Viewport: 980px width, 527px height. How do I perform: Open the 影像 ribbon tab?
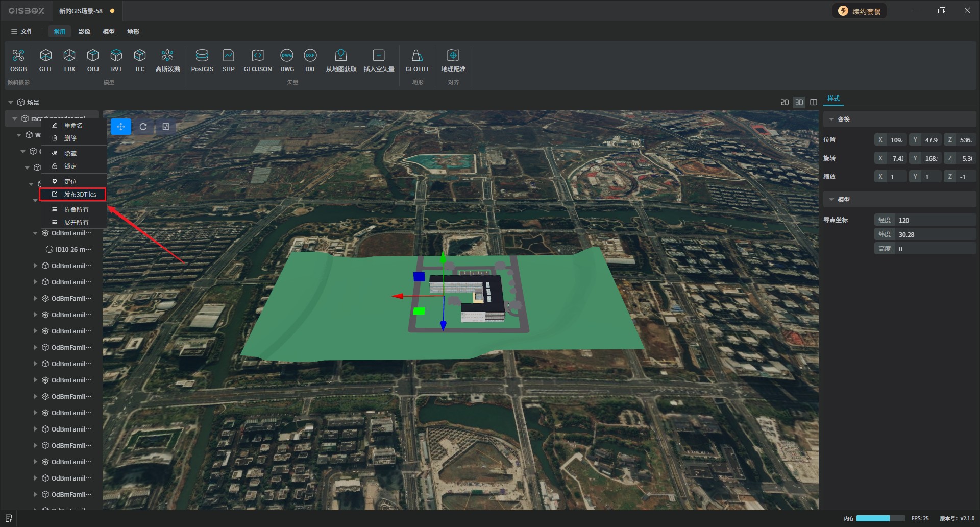[84, 32]
